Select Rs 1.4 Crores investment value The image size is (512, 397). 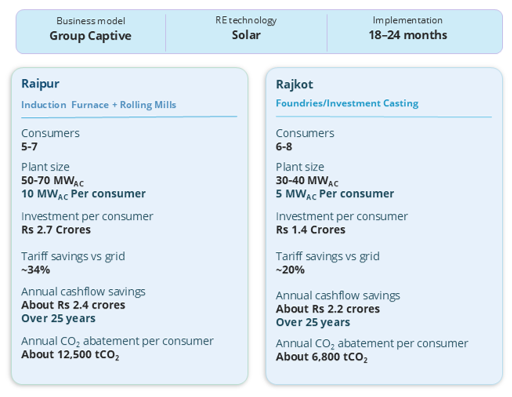(310, 230)
